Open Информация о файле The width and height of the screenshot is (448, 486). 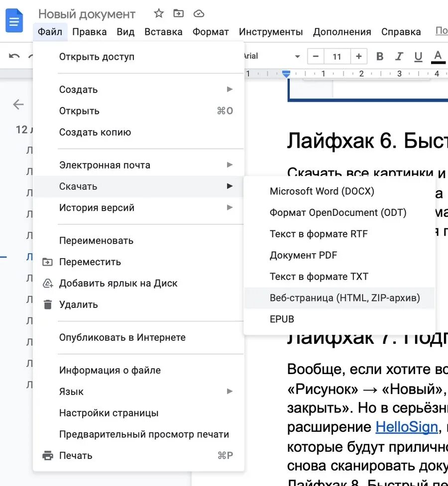tap(138, 370)
